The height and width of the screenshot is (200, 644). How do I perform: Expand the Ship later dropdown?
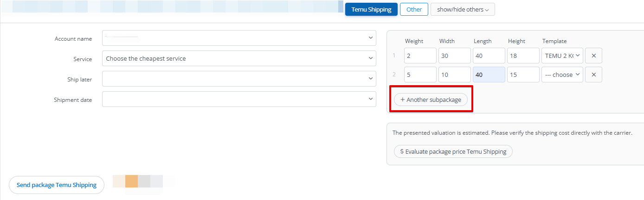pyautogui.click(x=239, y=79)
